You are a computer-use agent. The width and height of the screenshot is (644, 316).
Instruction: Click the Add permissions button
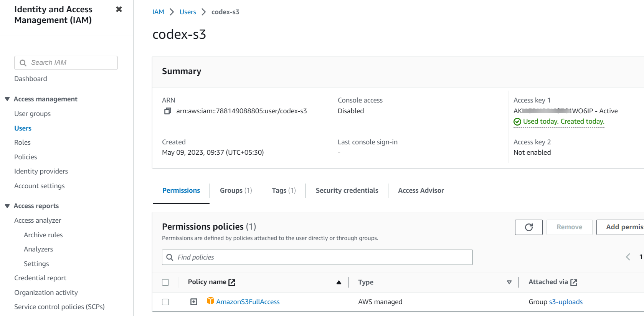tap(620, 227)
